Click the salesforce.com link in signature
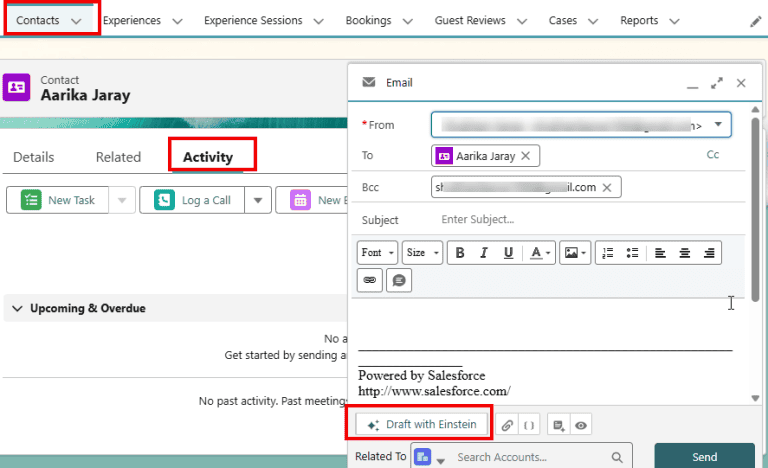 click(x=434, y=391)
